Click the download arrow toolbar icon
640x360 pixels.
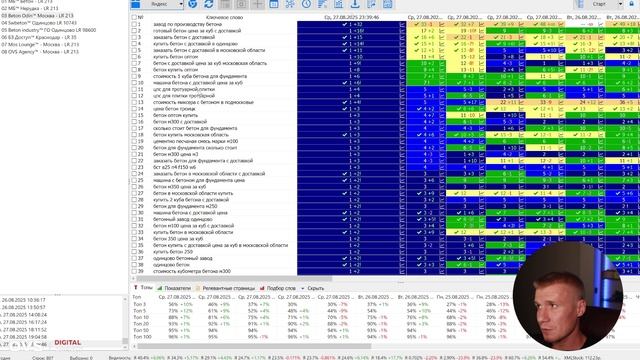click(355, 4)
